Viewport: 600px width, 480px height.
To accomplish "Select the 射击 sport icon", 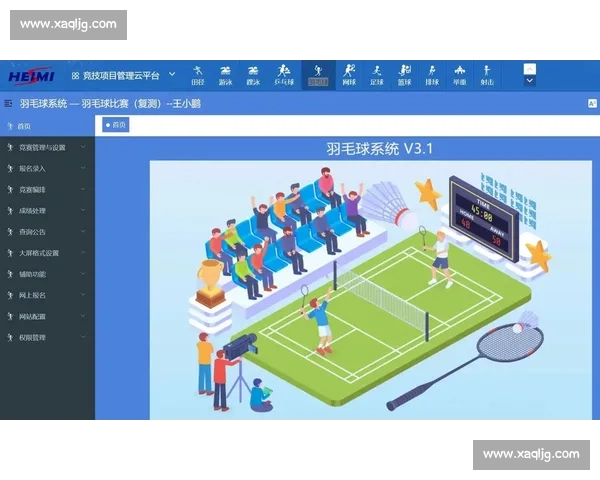I will tap(486, 74).
